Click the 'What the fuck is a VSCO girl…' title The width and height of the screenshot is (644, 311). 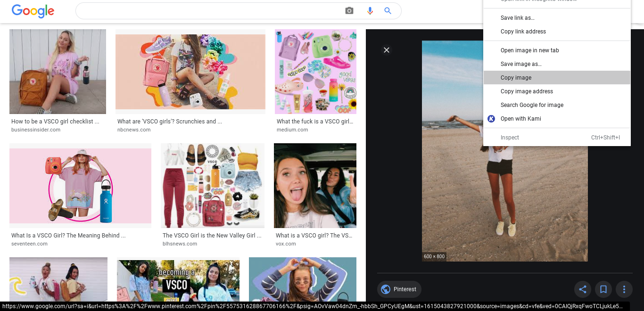pyautogui.click(x=315, y=122)
